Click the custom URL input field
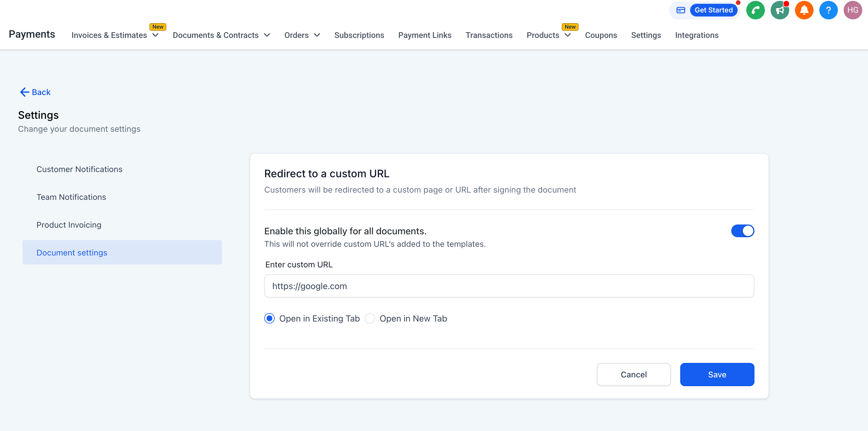The width and height of the screenshot is (868, 431). tap(509, 286)
